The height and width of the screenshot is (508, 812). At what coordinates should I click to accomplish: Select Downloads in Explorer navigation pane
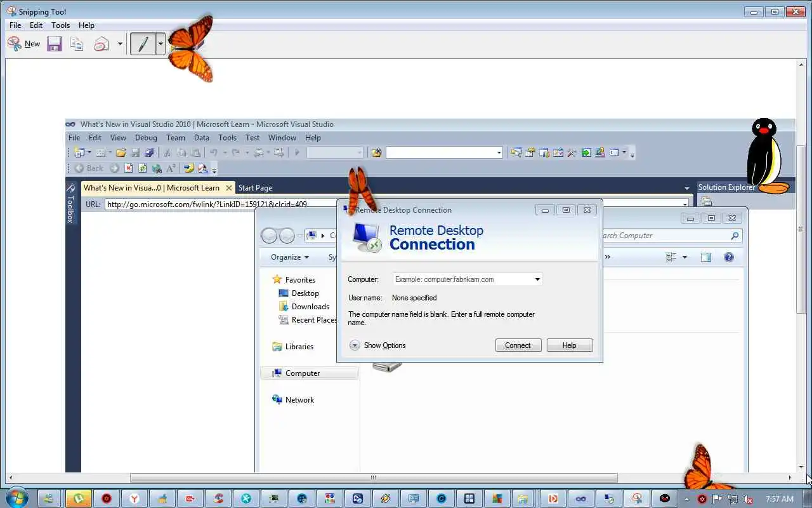[304, 307]
